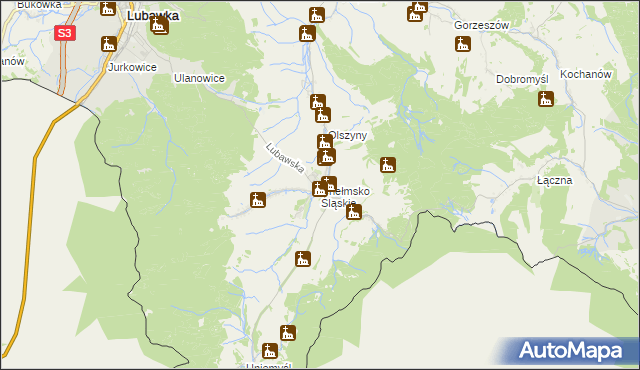
Task: Select the Dobromyśl place label
Action: (522, 80)
